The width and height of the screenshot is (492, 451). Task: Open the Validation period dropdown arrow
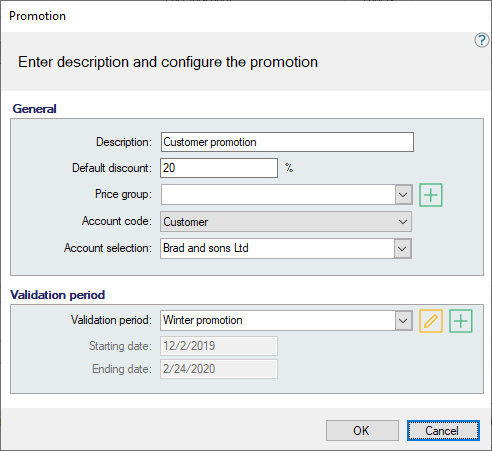(403, 321)
